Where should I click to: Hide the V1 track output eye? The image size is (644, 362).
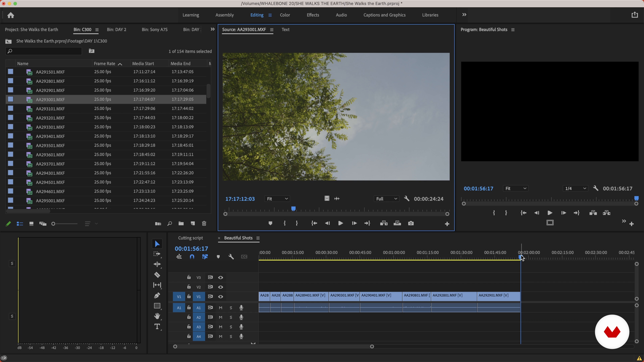[221, 297]
